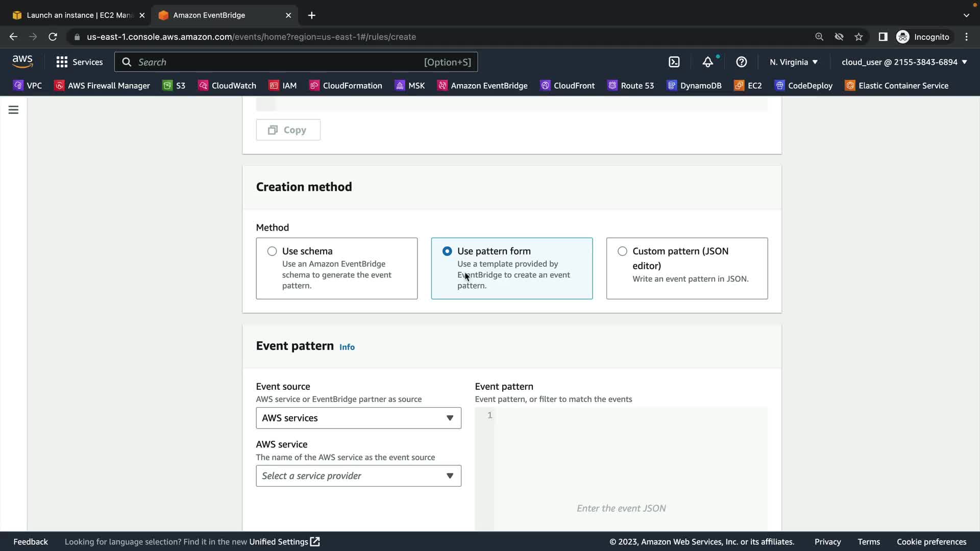Expand the N. Virginia region selector
Screen dimensions: 980x551
point(793,62)
